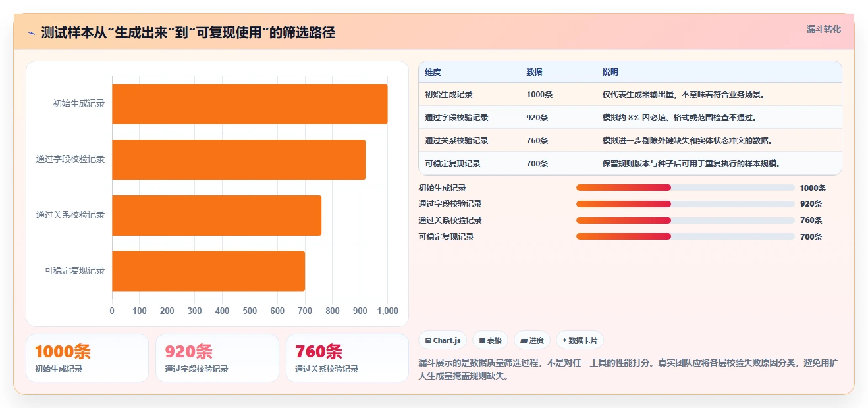Select the 进度 tag chip
This screenshot has height=408, width=868.
[532, 340]
